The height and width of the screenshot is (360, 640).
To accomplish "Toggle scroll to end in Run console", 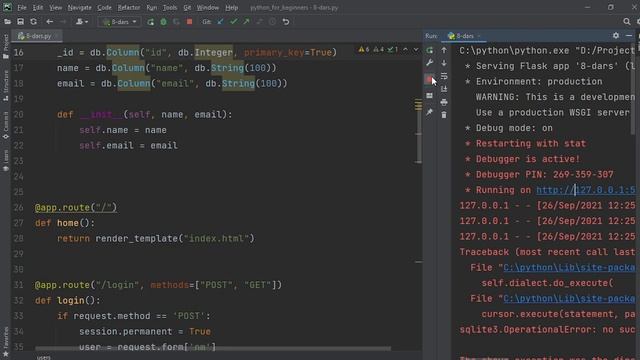I will (x=444, y=89).
